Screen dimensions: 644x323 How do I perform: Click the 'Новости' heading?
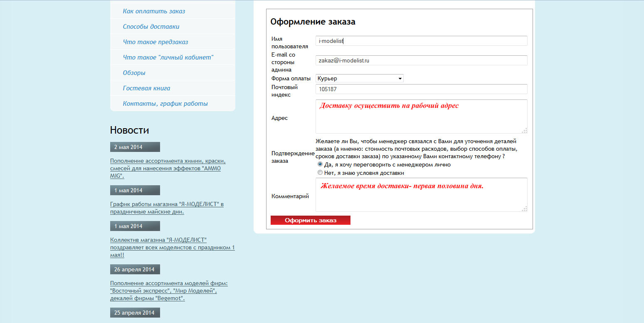pyautogui.click(x=129, y=130)
